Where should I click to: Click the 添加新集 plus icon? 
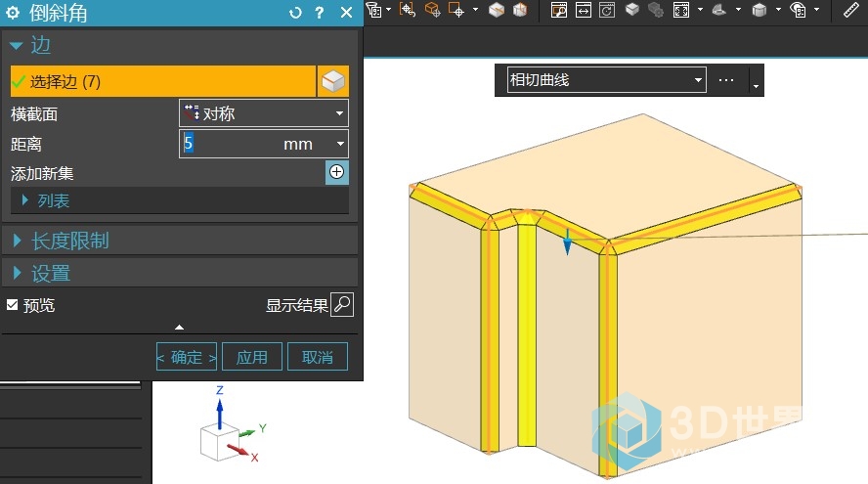pos(336,172)
